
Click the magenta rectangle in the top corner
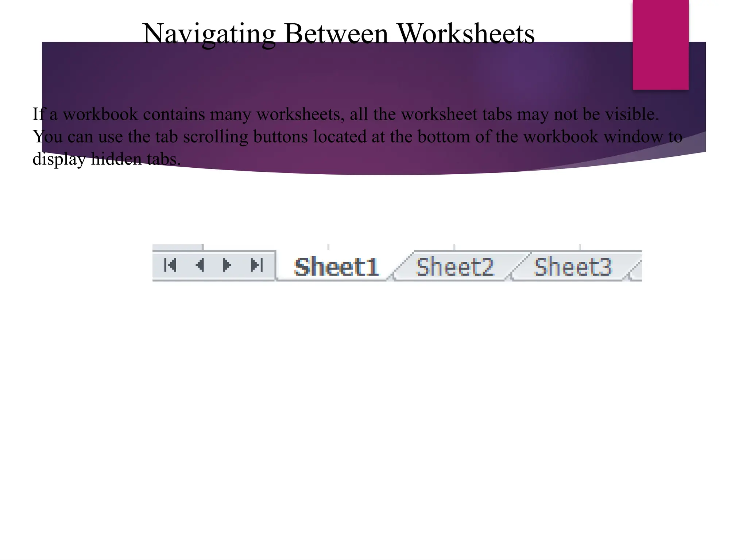660,44
